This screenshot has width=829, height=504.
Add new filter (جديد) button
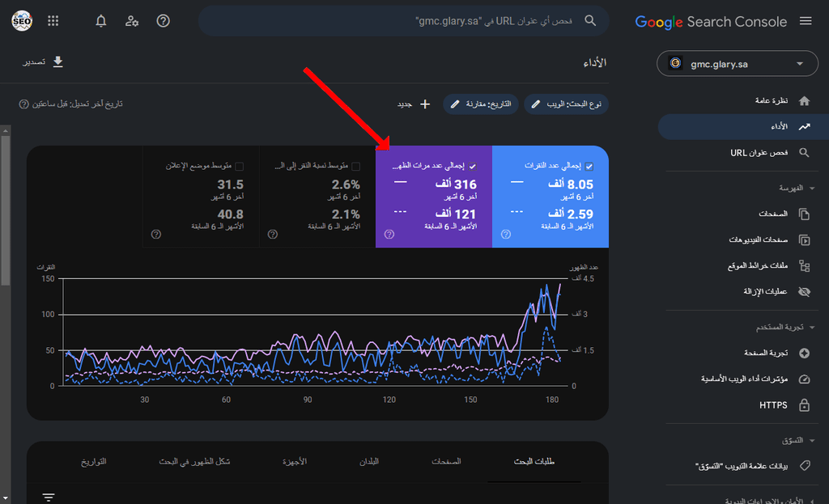[x=414, y=104]
